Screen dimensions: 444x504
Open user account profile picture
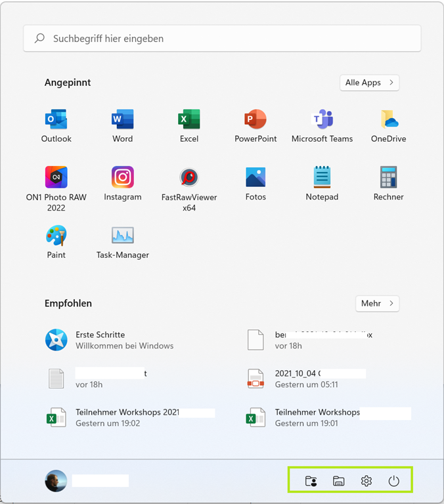click(x=56, y=481)
